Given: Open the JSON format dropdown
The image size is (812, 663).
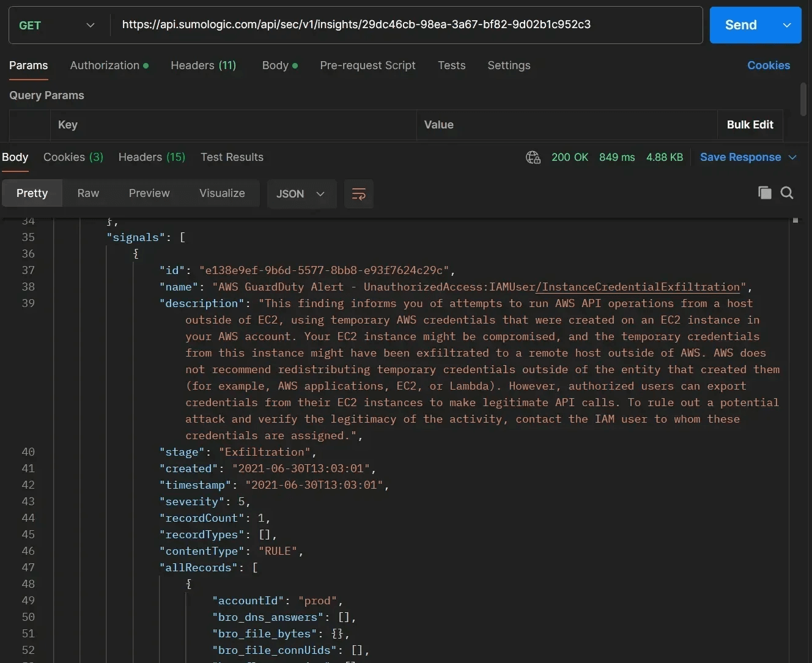Looking at the screenshot, I should click(x=301, y=194).
